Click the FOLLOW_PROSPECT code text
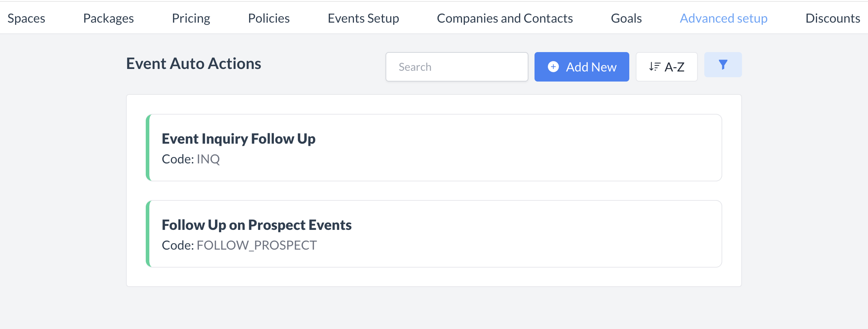This screenshot has width=868, height=329. coord(257,245)
